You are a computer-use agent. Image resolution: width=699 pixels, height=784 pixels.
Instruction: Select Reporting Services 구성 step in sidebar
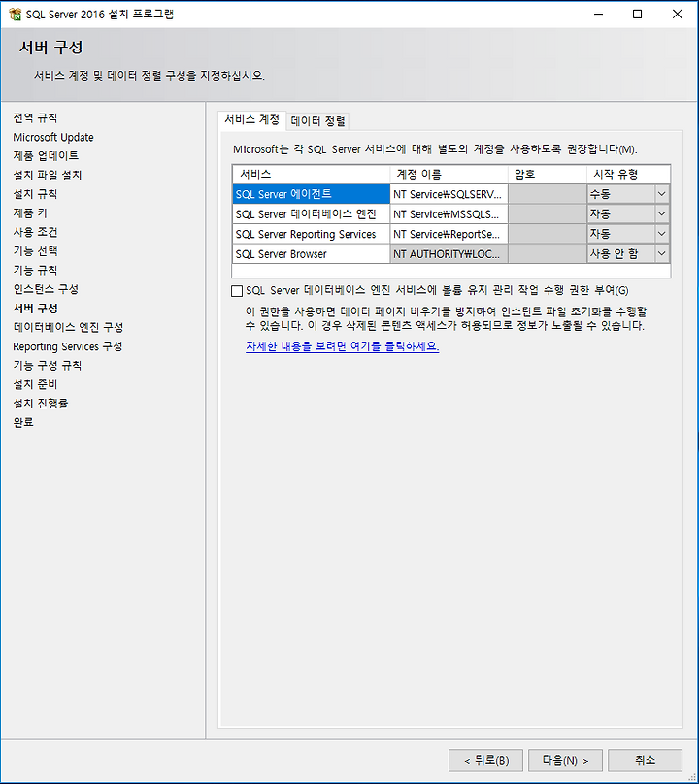pos(68,346)
